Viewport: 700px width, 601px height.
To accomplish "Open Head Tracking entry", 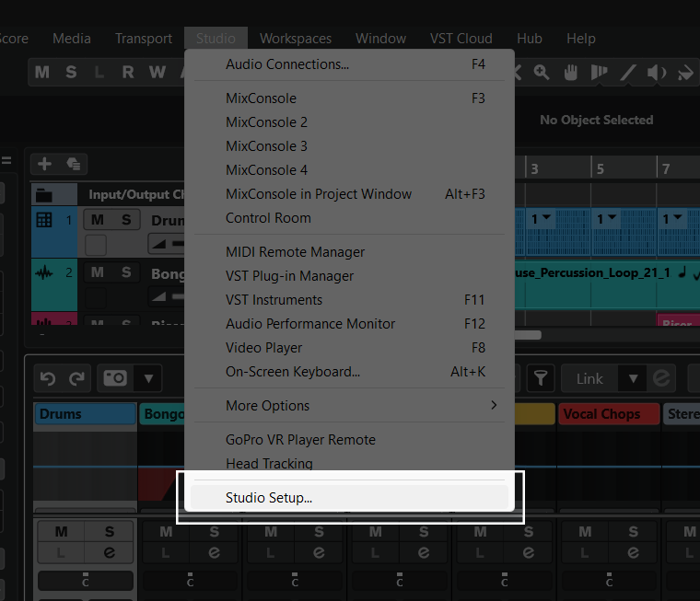I will click(349, 464).
